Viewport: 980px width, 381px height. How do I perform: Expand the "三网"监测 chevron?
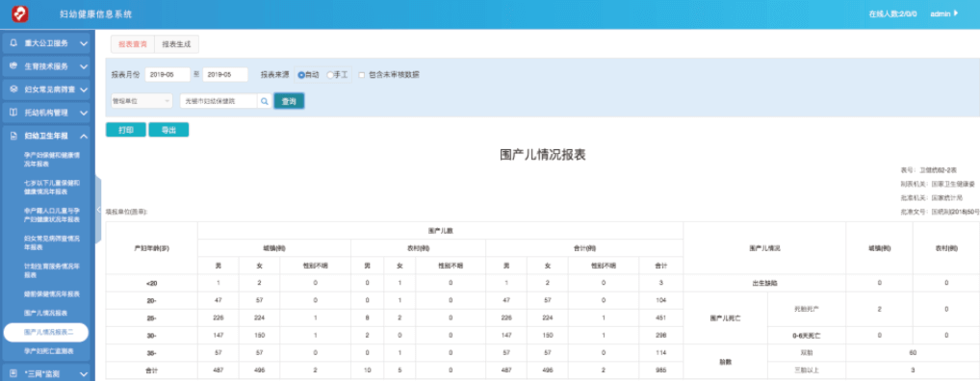84,374
